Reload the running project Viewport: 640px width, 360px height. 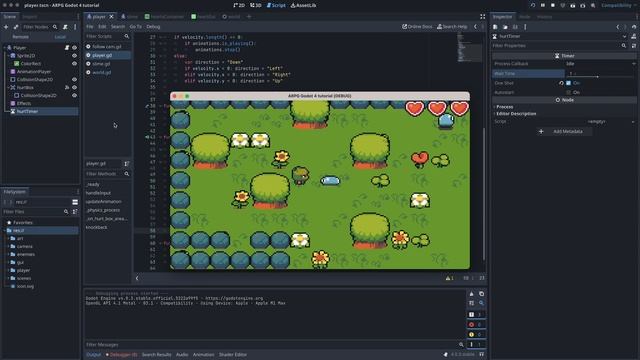(x=533, y=5)
